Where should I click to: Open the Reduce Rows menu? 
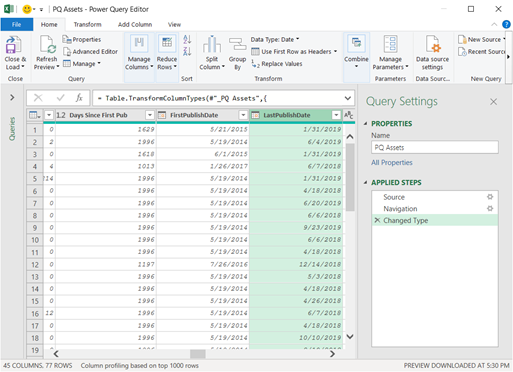[167, 53]
